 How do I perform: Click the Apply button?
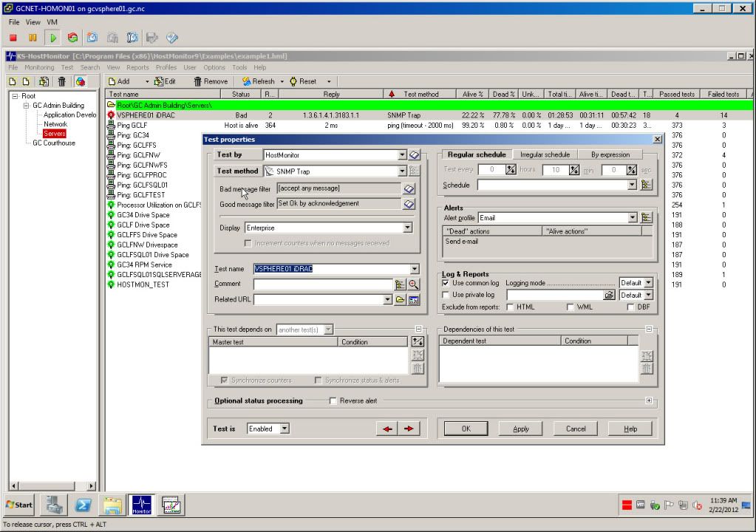(521, 429)
